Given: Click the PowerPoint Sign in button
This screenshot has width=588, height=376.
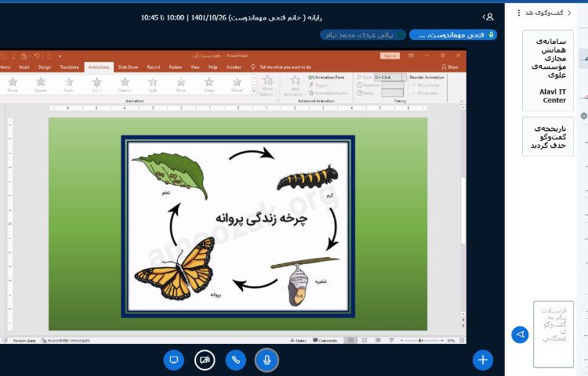Looking at the screenshot, I should tap(390, 56).
